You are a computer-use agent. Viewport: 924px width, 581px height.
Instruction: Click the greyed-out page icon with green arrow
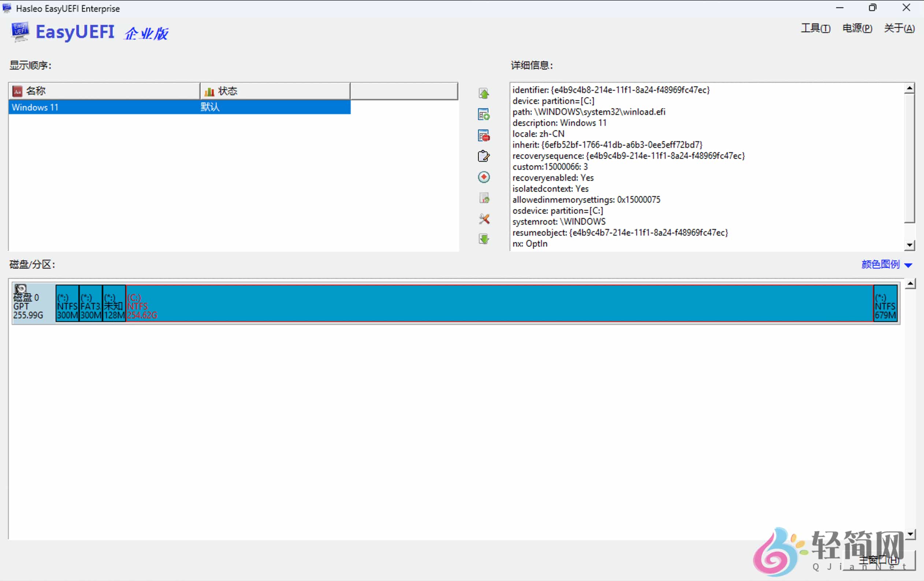(484, 198)
